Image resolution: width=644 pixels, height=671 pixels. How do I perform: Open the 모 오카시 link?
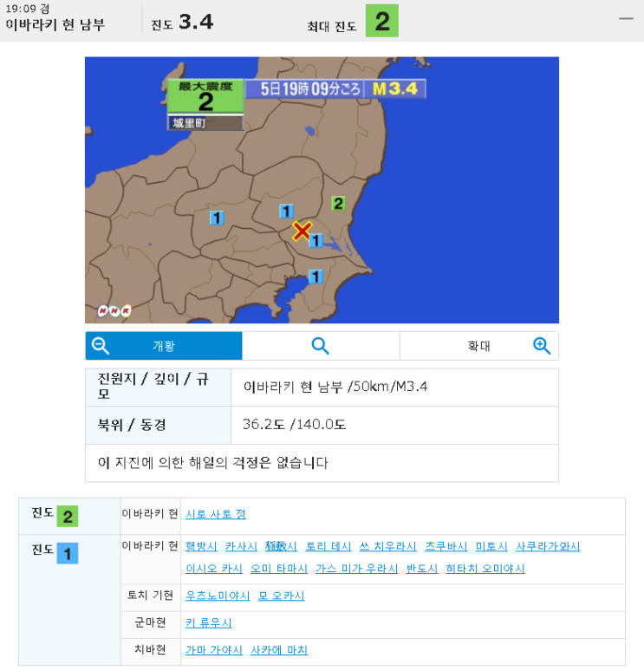281,596
